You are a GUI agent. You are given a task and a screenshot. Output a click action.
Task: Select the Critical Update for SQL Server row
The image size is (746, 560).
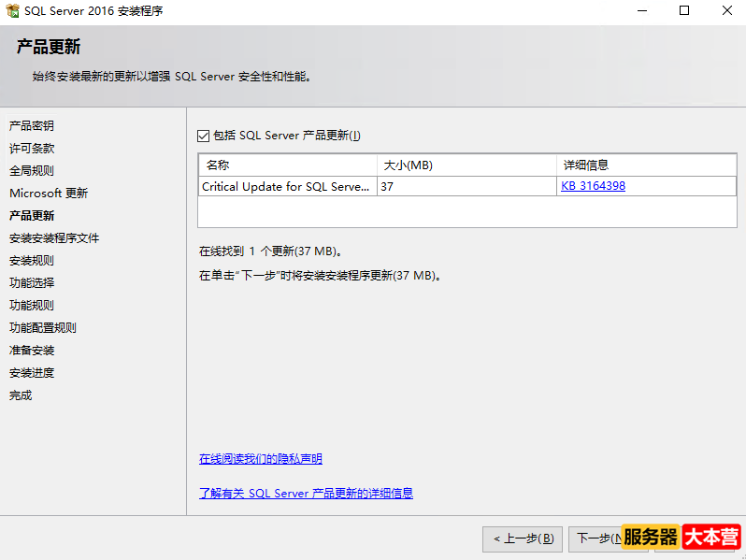click(467, 186)
